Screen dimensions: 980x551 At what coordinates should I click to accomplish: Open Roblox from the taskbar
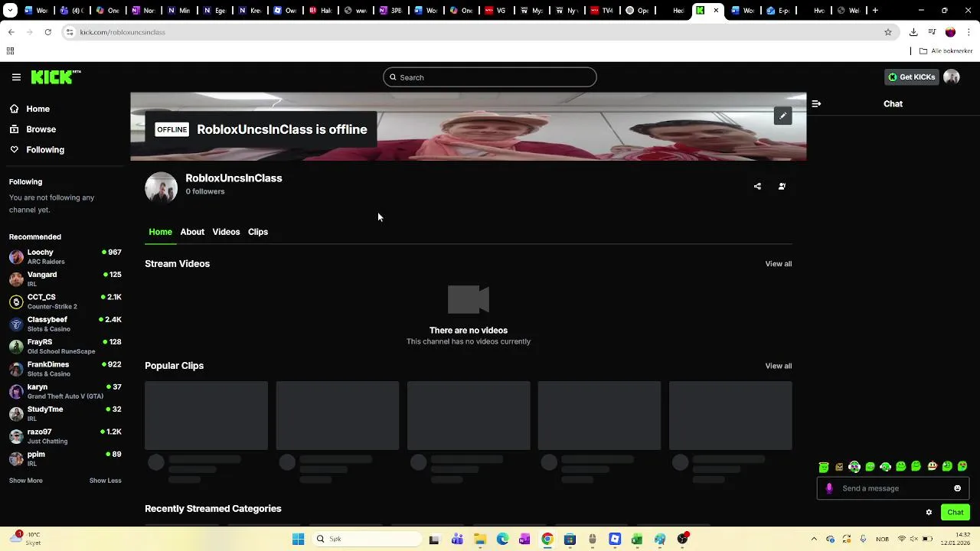pyautogui.click(x=615, y=539)
